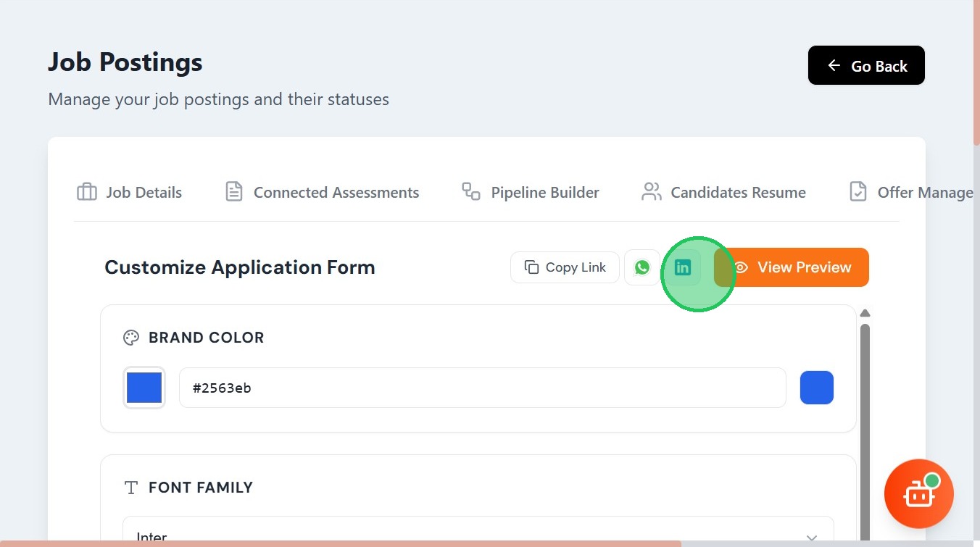Image resolution: width=980 pixels, height=547 pixels.
Task: Click the Offer Management document-check icon
Action: (858, 192)
